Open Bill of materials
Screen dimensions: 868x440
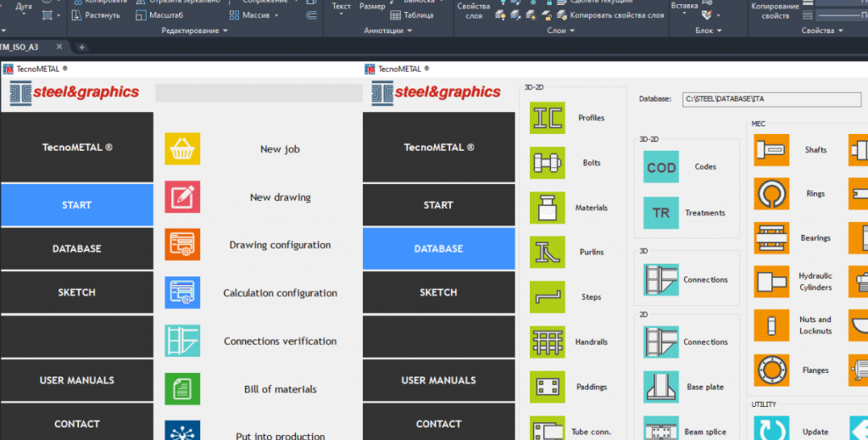[x=280, y=389]
